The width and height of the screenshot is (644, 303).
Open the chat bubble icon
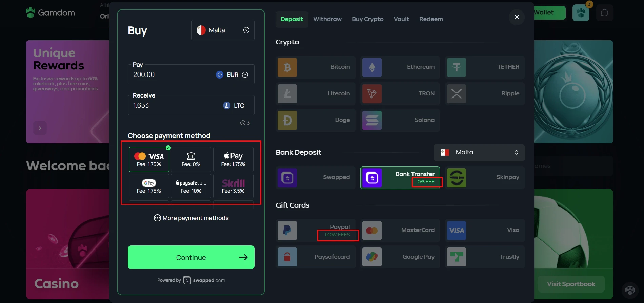click(604, 13)
